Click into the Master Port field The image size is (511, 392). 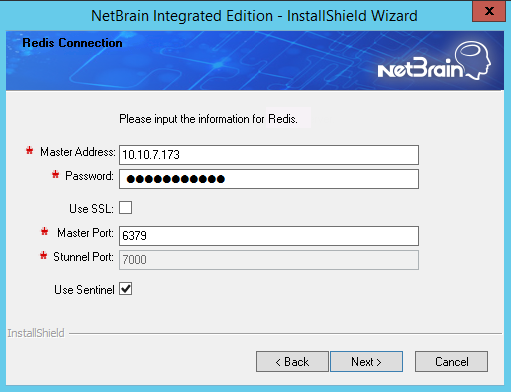[269, 236]
